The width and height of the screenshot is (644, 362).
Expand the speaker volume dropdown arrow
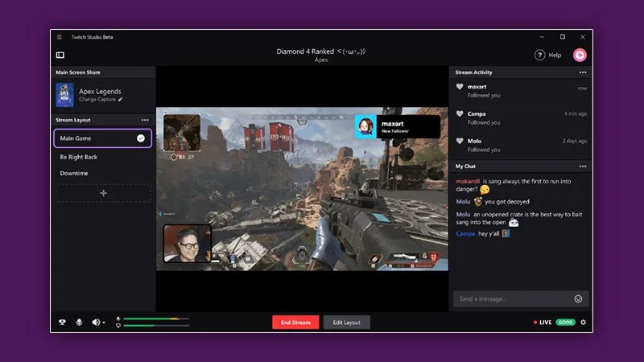coord(104,323)
